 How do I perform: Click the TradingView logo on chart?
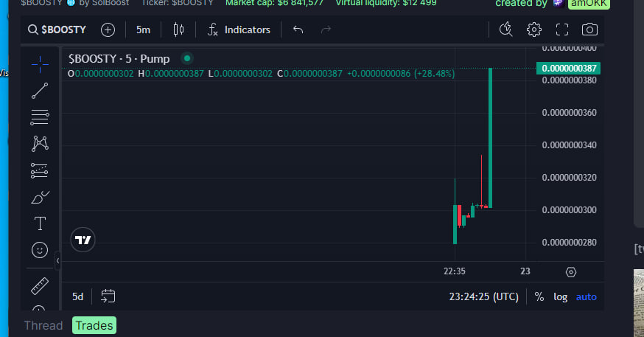tap(83, 240)
